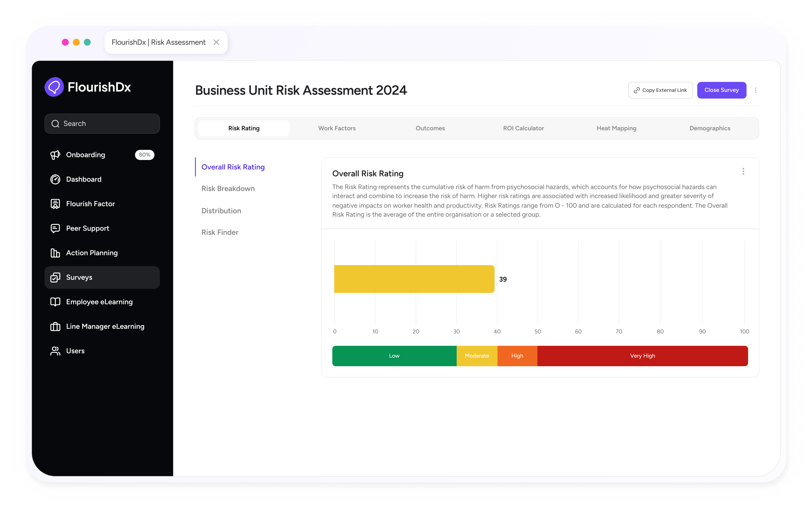Click the teal window control dot
Viewport: 812px width, 508px height.
click(87, 42)
